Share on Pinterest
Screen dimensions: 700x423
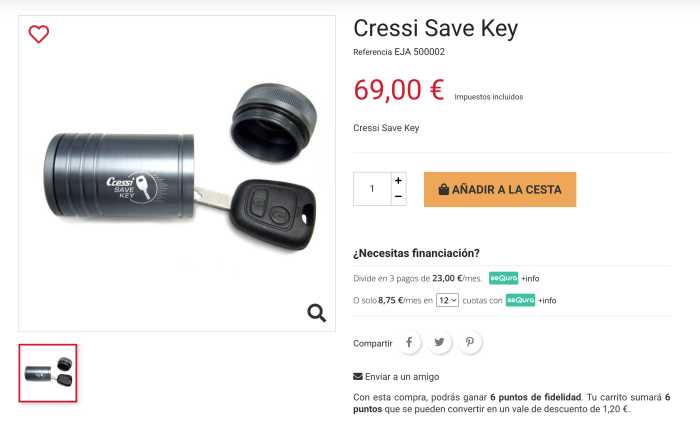click(470, 342)
